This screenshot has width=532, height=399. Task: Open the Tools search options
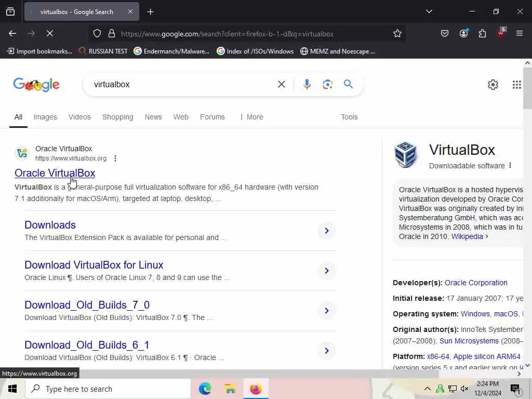[349, 117]
